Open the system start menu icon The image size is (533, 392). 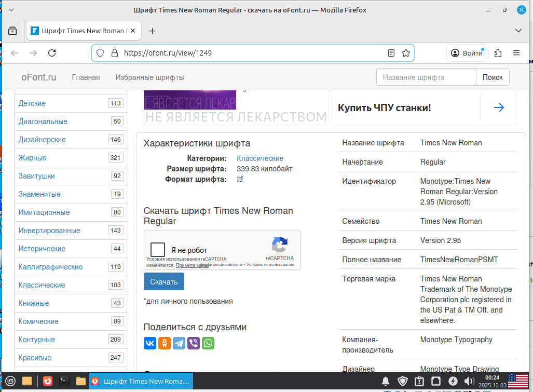point(10,381)
